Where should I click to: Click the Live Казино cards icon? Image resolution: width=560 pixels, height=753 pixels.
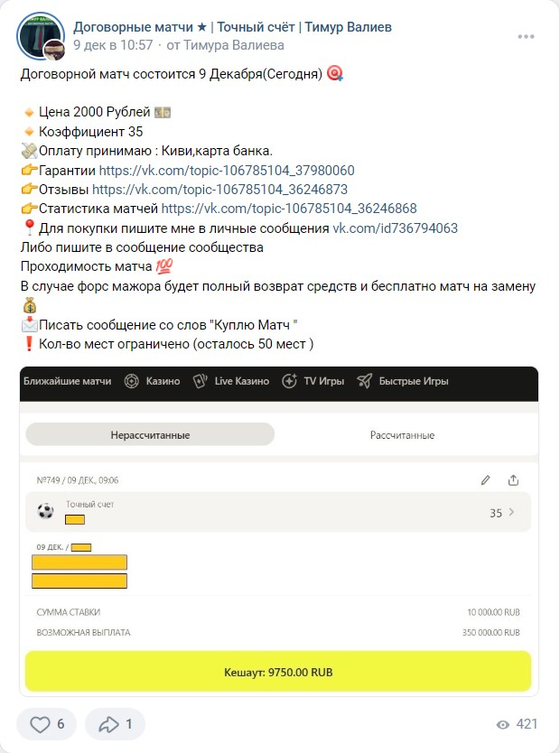point(200,381)
